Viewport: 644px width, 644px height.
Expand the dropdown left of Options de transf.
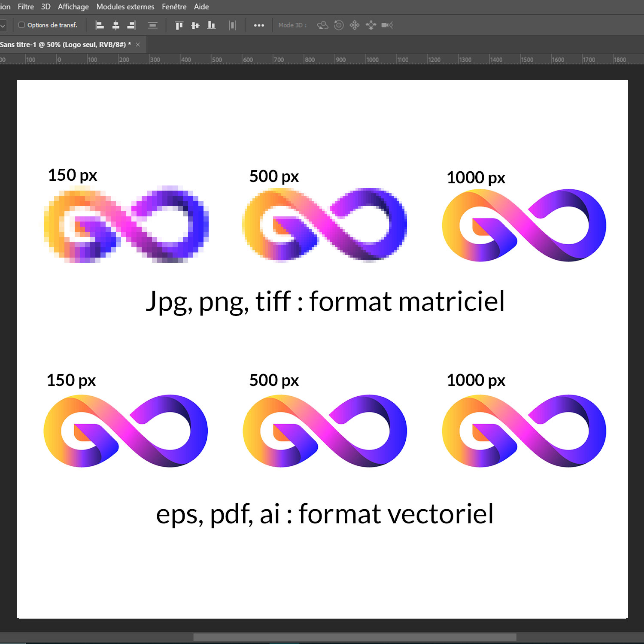coord(3,25)
